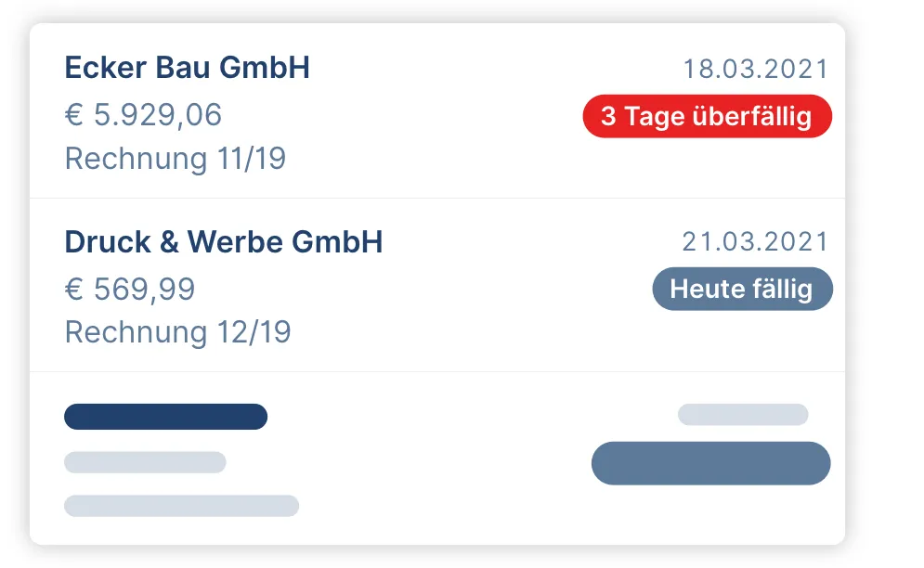
Task: Click the Heute fällig status badge
Action: tap(743, 289)
